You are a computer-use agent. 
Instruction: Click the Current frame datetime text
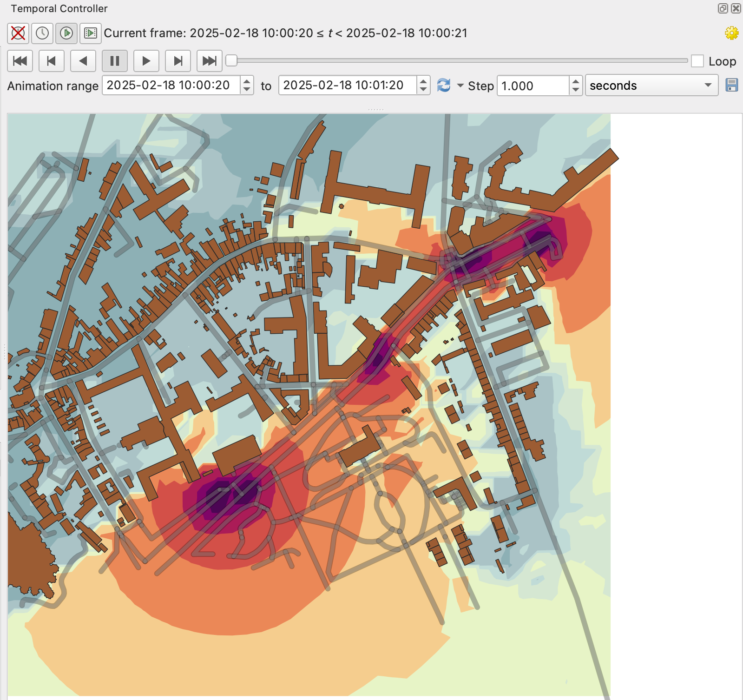click(285, 33)
